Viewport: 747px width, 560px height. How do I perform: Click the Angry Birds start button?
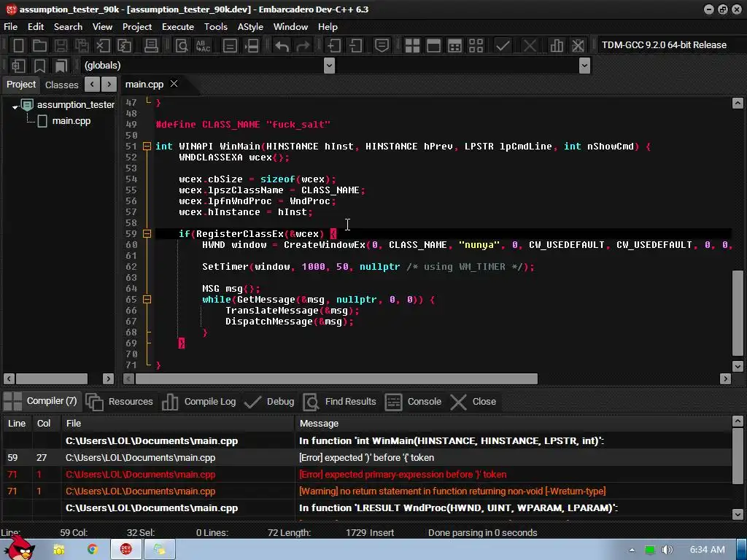point(19,548)
